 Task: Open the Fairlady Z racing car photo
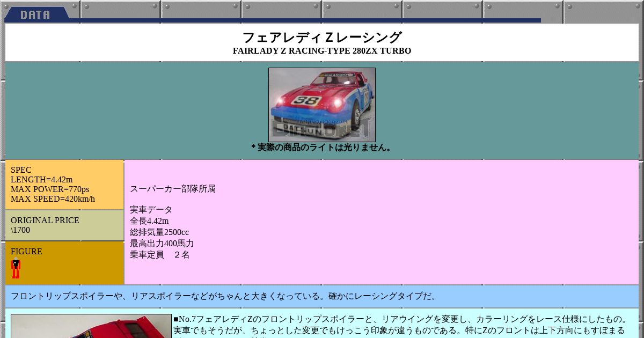(322, 105)
